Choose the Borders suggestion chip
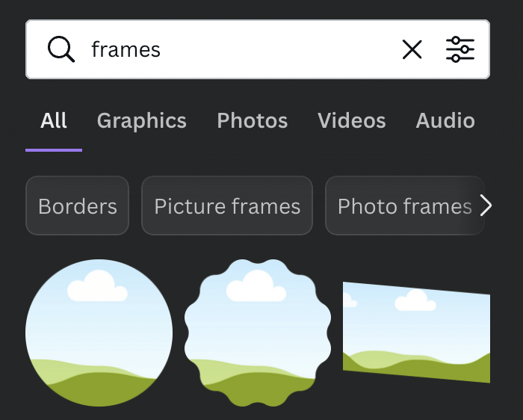The width and height of the screenshot is (523, 420). click(78, 206)
